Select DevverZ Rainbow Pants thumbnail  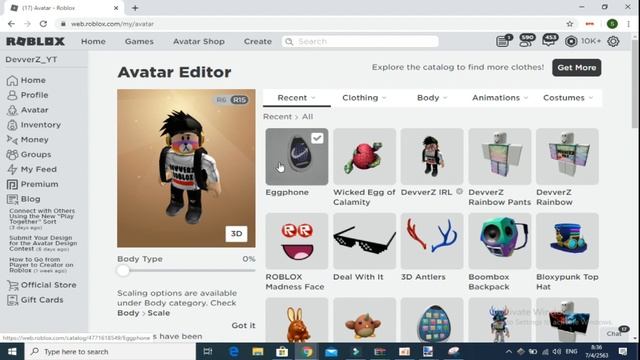(500, 157)
